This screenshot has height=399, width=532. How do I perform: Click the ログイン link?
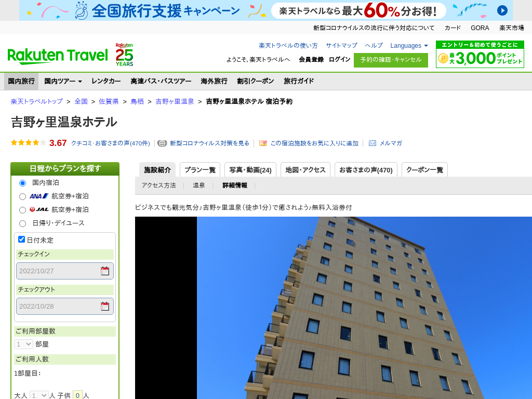click(339, 59)
